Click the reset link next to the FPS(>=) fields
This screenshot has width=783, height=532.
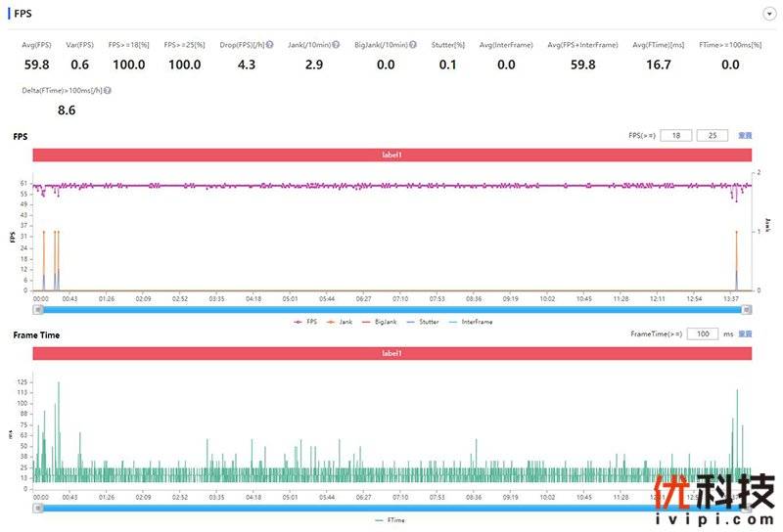click(x=745, y=135)
